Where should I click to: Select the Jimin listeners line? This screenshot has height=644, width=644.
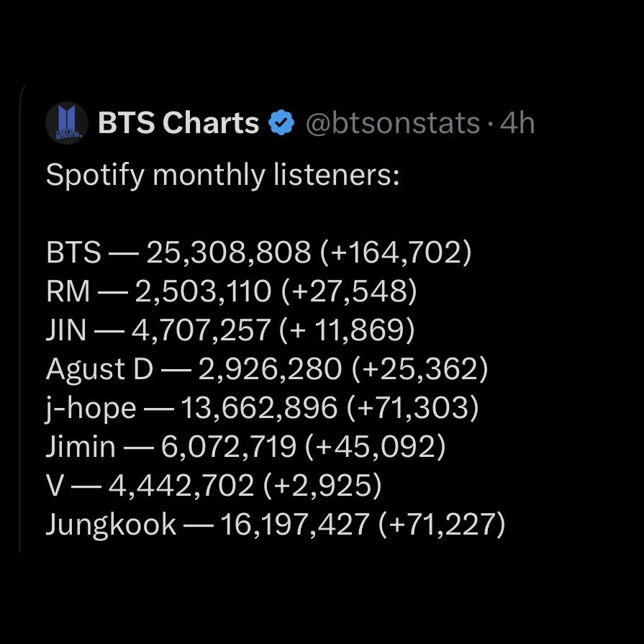coord(245,447)
